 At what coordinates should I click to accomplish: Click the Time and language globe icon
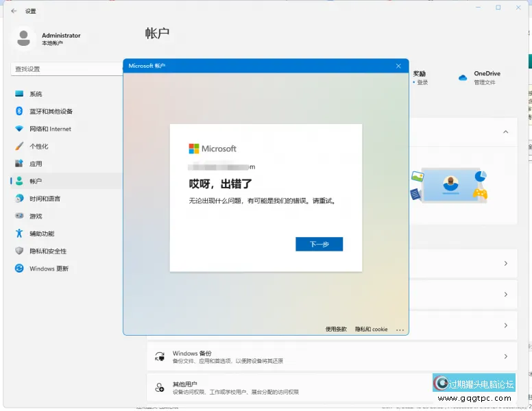(x=19, y=199)
